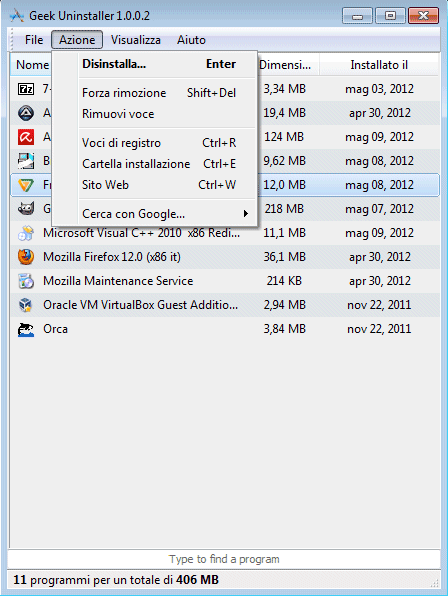Open Voci di registro
Viewport: 448px width, 596px height.
point(155,143)
